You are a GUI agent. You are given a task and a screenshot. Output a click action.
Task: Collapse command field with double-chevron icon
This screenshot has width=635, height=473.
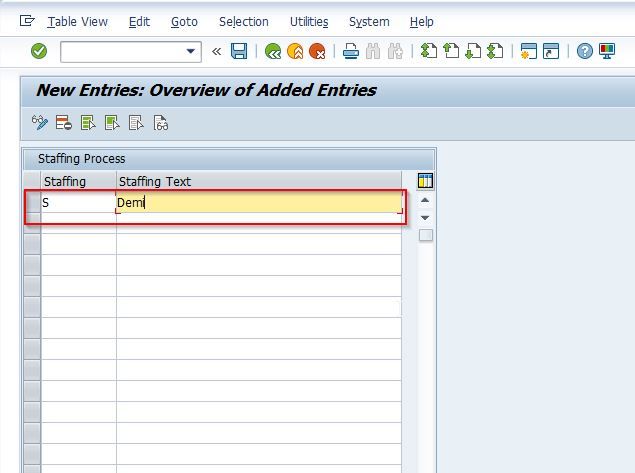[217, 51]
